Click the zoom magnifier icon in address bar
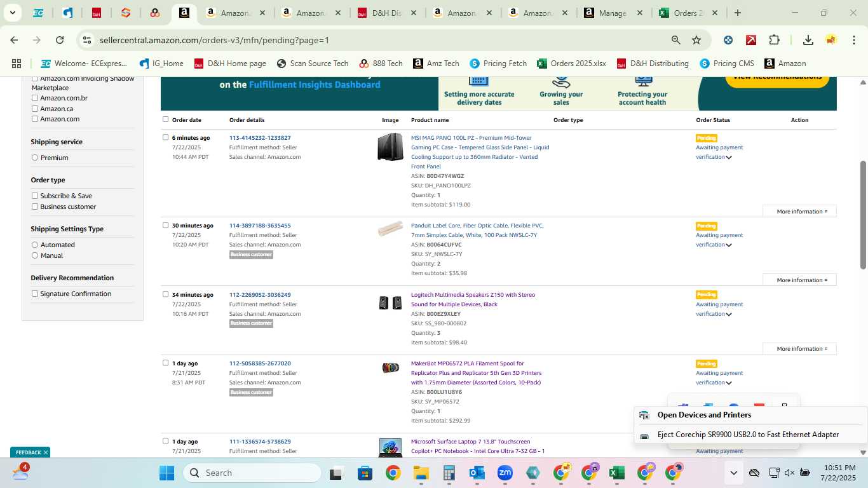The height and width of the screenshot is (488, 868). (676, 40)
